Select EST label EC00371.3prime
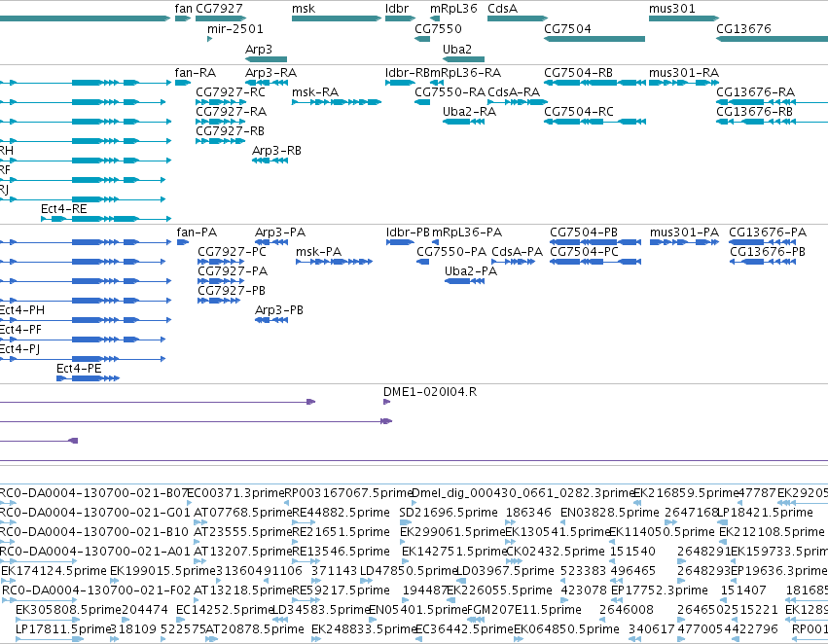Viewport: 828px width, 644px height. point(236,493)
